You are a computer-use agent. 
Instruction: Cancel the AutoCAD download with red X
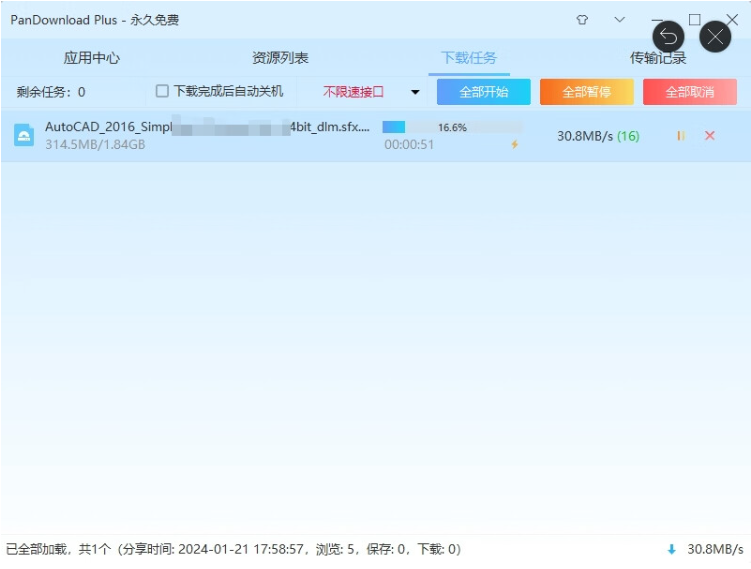click(710, 136)
